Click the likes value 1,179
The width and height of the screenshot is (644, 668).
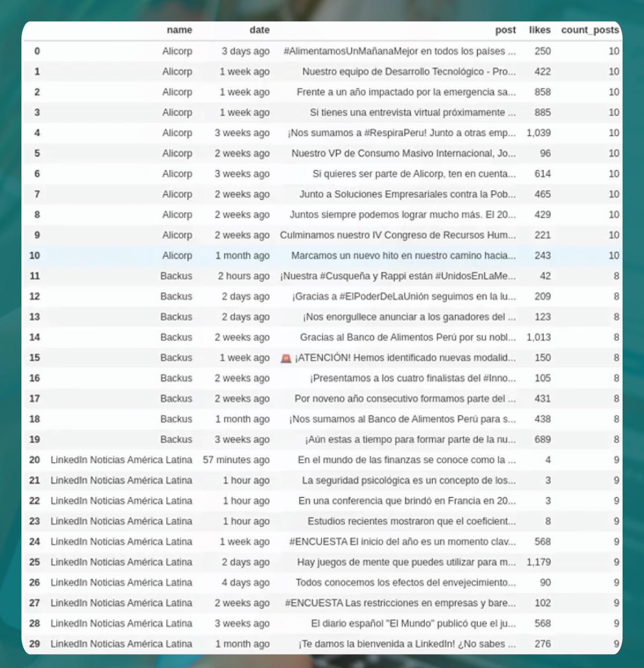[x=538, y=562]
